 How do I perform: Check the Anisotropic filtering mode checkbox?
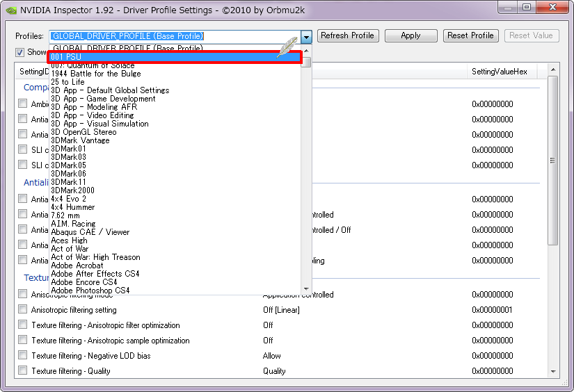(x=23, y=295)
